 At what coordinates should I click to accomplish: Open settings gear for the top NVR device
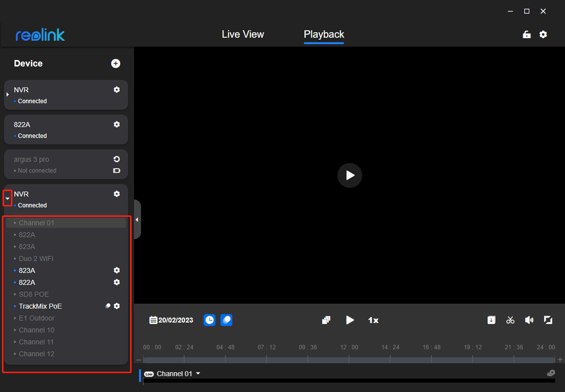(117, 90)
